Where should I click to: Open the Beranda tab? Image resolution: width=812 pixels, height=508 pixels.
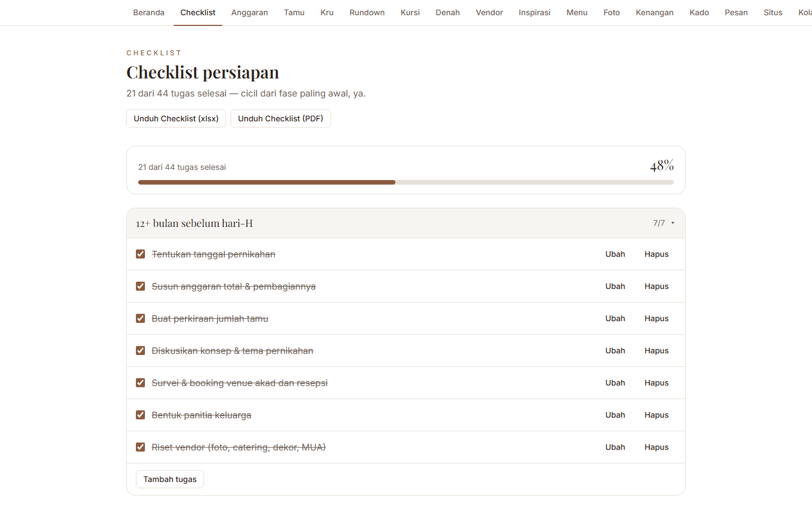tap(149, 12)
